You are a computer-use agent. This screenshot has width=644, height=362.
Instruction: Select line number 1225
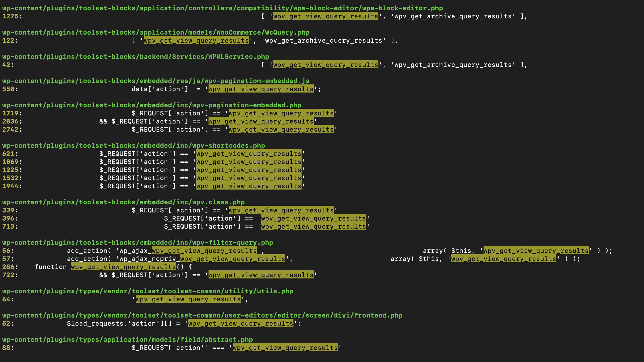coord(10,170)
